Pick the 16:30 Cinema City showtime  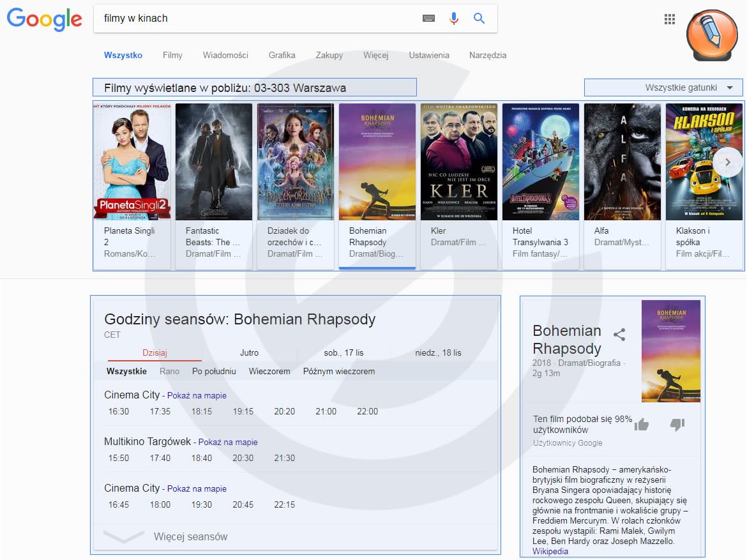click(119, 411)
